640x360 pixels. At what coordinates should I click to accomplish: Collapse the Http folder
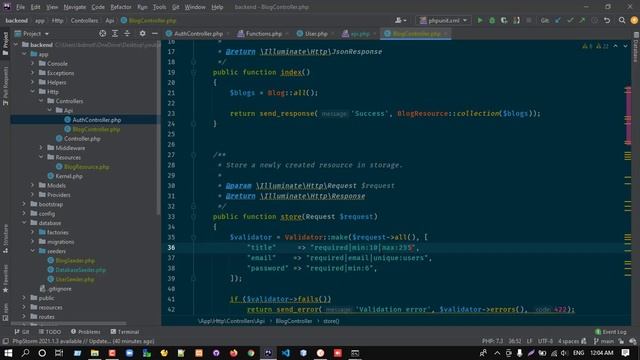[x=33, y=91]
